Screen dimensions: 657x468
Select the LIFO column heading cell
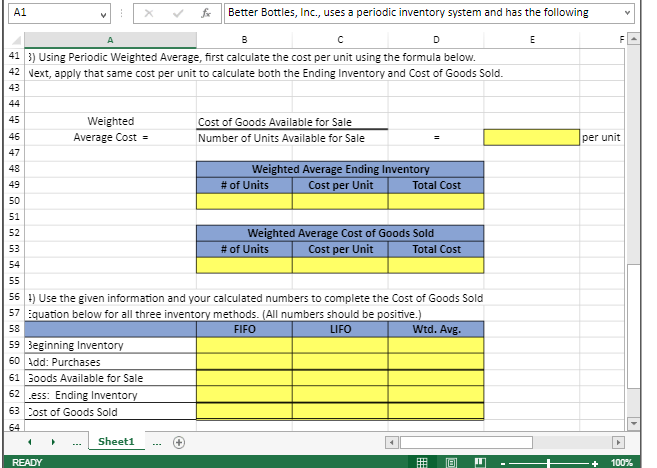click(x=340, y=329)
